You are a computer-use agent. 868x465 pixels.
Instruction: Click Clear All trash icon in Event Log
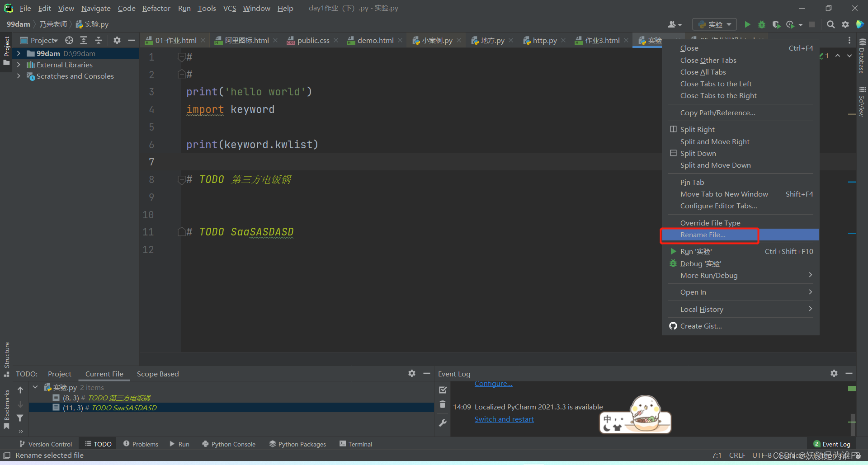pos(443,404)
